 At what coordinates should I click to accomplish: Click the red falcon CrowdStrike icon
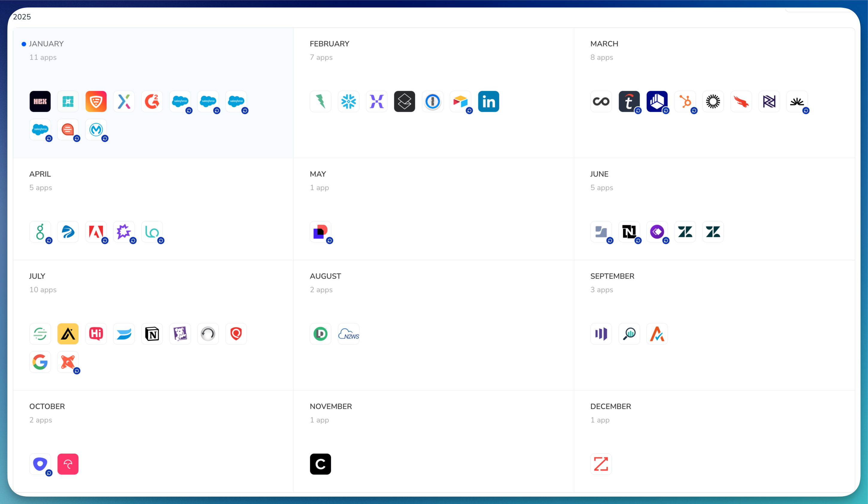(741, 101)
